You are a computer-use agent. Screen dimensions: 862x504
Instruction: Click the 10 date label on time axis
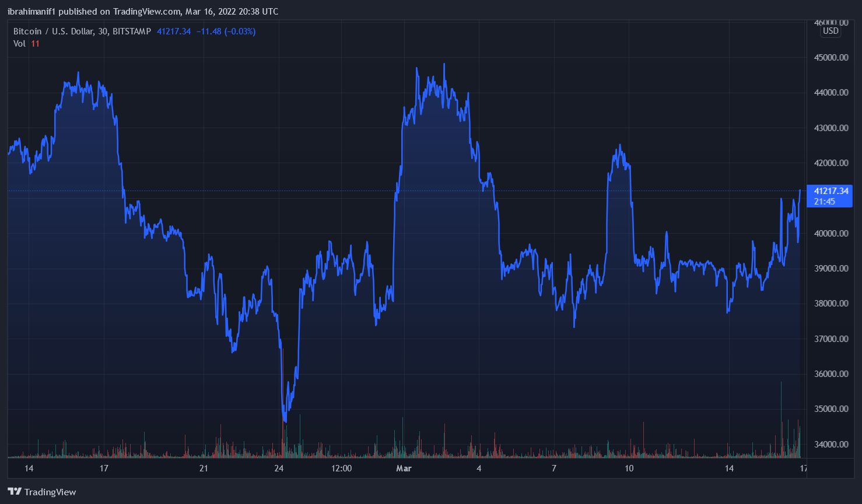point(629,468)
